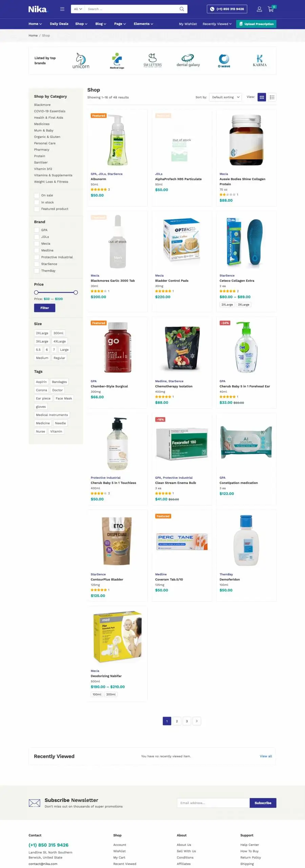305x868 pixels.
Task: Click the Upload Prescription button
Action: (256, 24)
